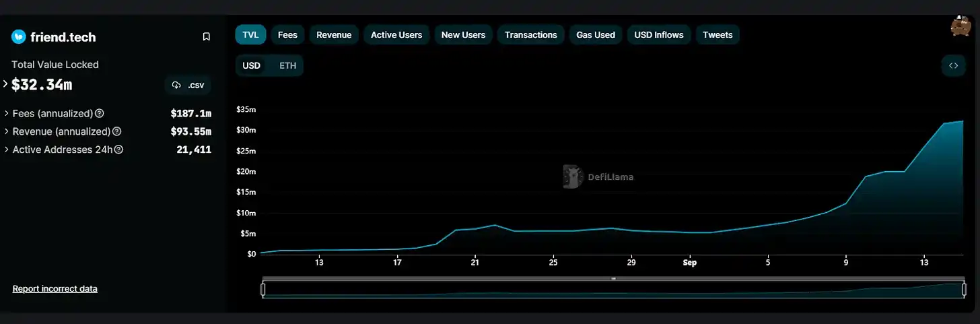Click the TVL peak at the chart's end
This screenshot has width=980, height=324.
(963, 121)
